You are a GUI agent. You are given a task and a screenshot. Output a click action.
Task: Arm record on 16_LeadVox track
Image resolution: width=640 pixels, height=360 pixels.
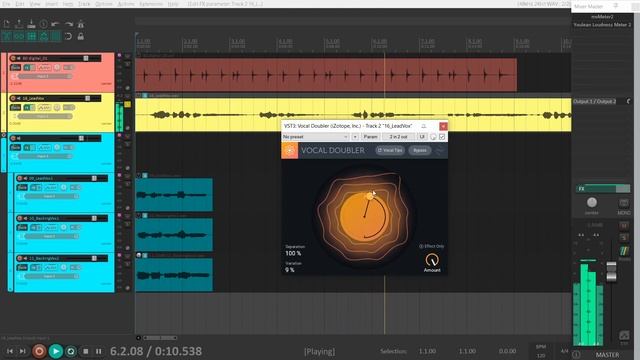(13, 98)
